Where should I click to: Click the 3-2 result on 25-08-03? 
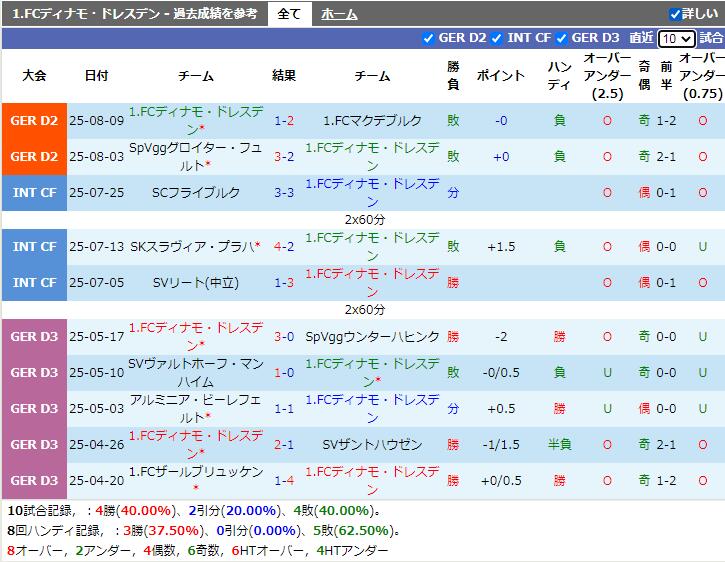[284, 157]
